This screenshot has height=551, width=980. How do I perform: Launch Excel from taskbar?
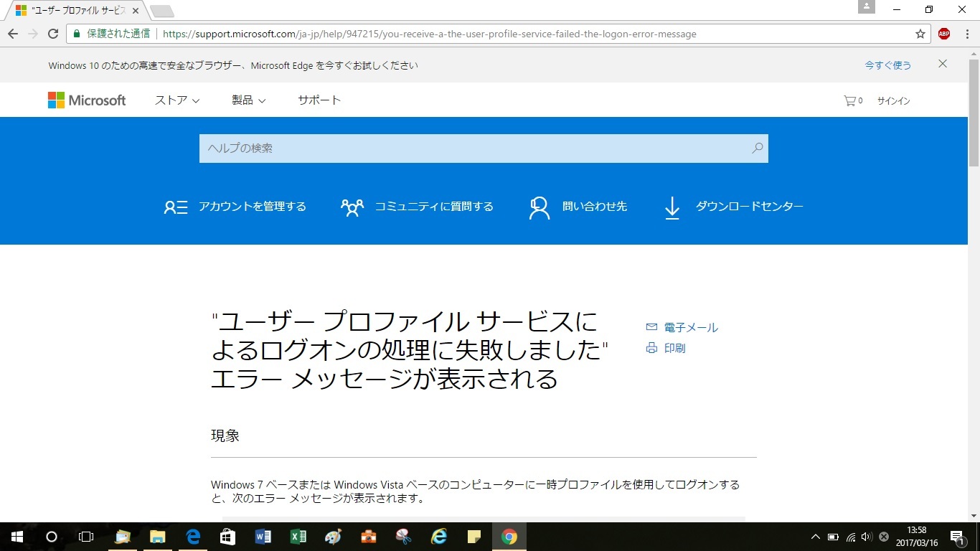pyautogui.click(x=298, y=537)
